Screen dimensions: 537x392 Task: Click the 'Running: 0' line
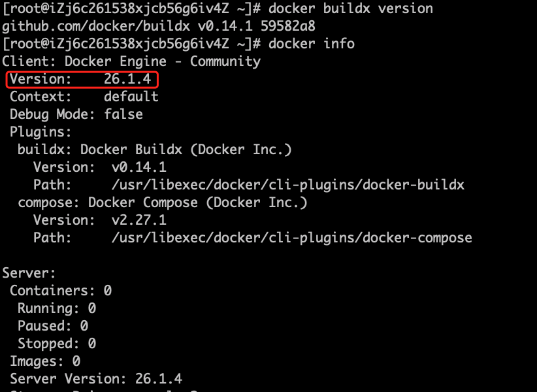click(56, 308)
